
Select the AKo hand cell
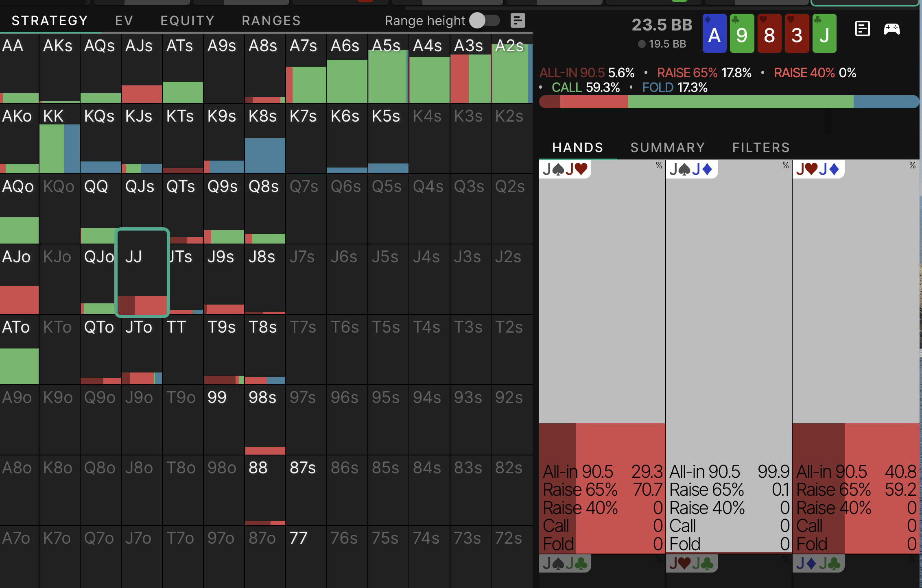pyautogui.click(x=19, y=139)
